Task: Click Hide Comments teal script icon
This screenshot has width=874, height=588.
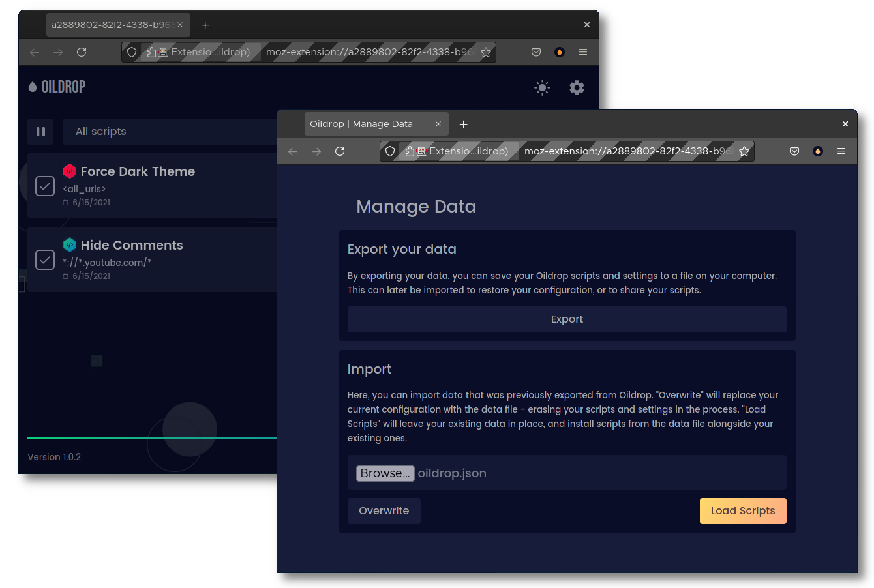Action: [x=70, y=245]
